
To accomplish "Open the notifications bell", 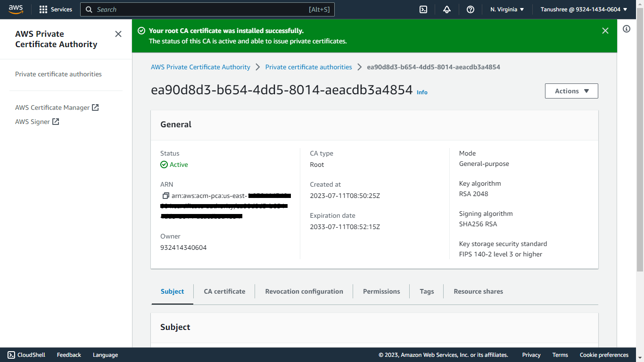I will [447, 9].
